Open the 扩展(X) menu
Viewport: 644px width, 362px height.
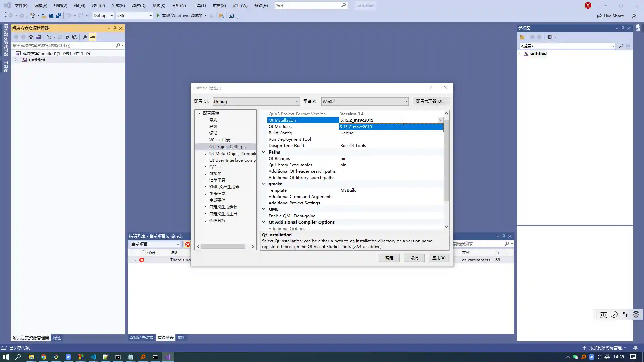point(219,5)
